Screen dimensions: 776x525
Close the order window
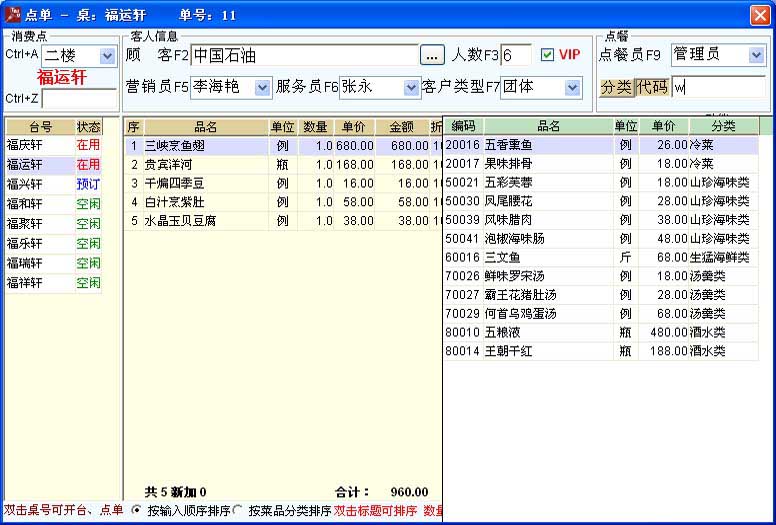point(759,14)
